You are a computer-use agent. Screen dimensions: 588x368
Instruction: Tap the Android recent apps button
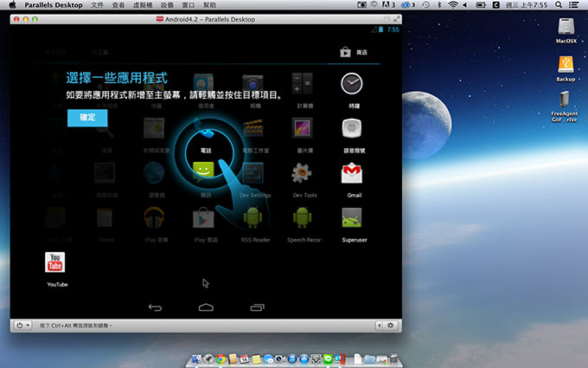pos(258,307)
